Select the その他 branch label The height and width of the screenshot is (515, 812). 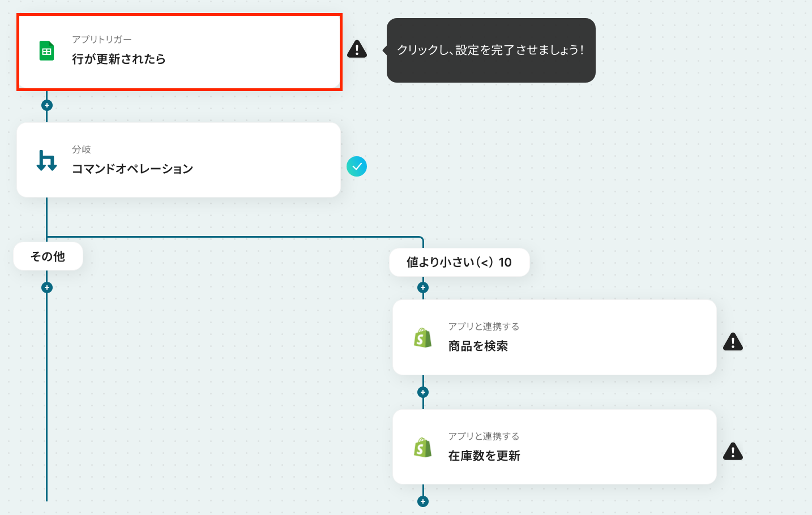tap(48, 256)
